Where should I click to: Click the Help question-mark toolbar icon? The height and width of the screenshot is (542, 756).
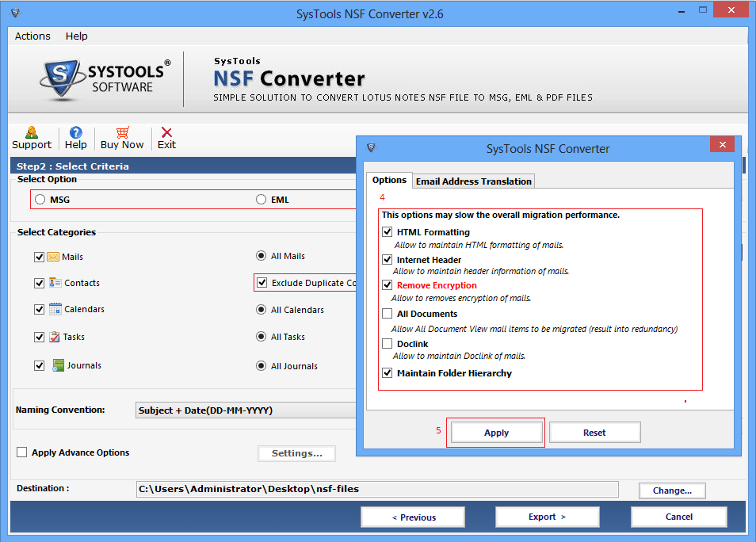click(76, 132)
